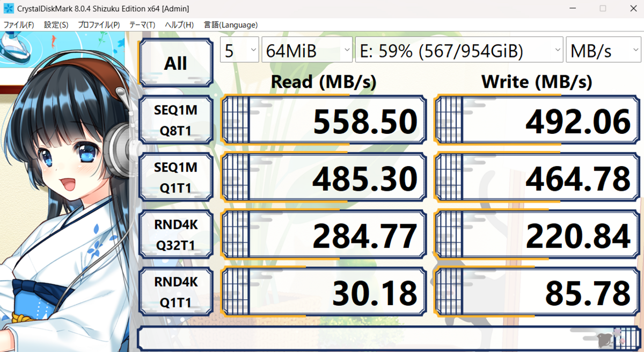Viewport: 644px width, 352px height.
Task: Select the 464.78 write value
Action: (538, 176)
